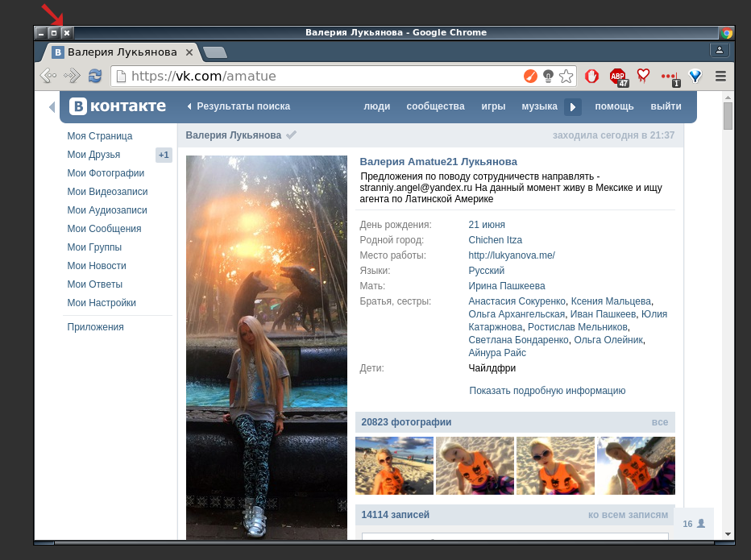Go back to Результаты поиска
The height and width of the screenshot is (560, 751).
pyautogui.click(x=238, y=106)
